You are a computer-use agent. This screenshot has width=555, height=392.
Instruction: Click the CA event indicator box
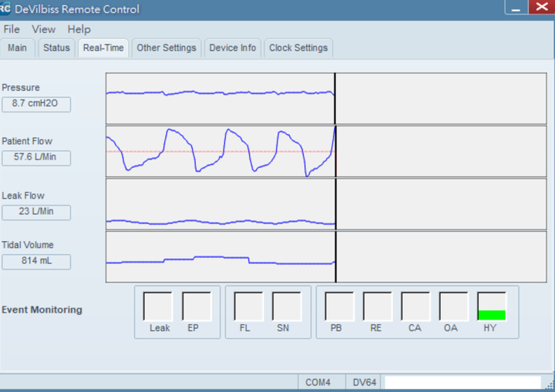415,307
